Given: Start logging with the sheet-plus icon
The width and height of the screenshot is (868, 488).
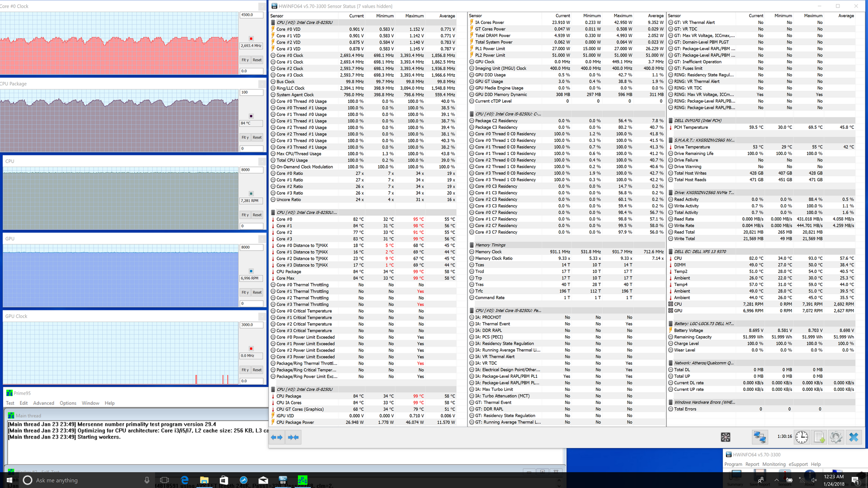Looking at the screenshot, I should 819,437.
